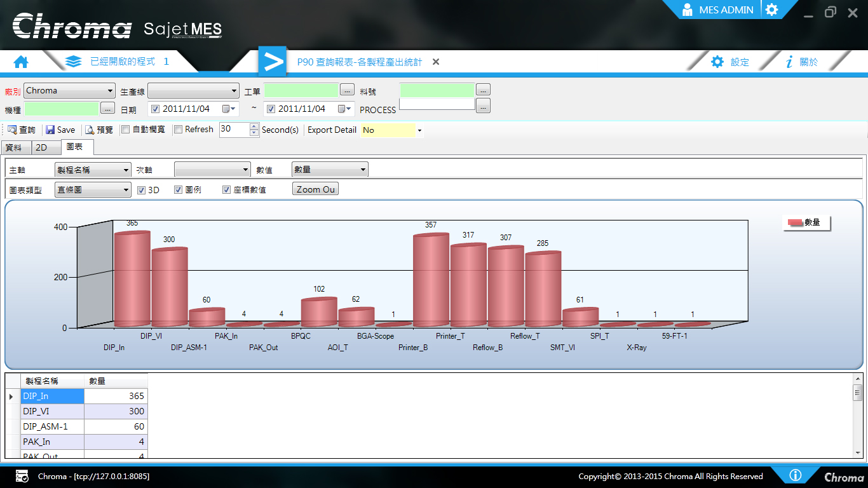Open 設定 gear icon
Viewport: 868px width, 488px height.
pos(717,62)
